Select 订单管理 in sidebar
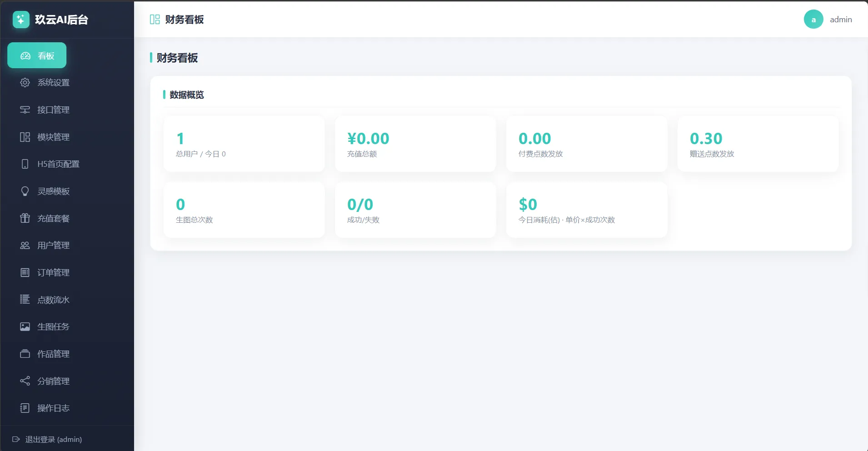Image resolution: width=868 pixels, height=451 pixels. pos(53,272)
